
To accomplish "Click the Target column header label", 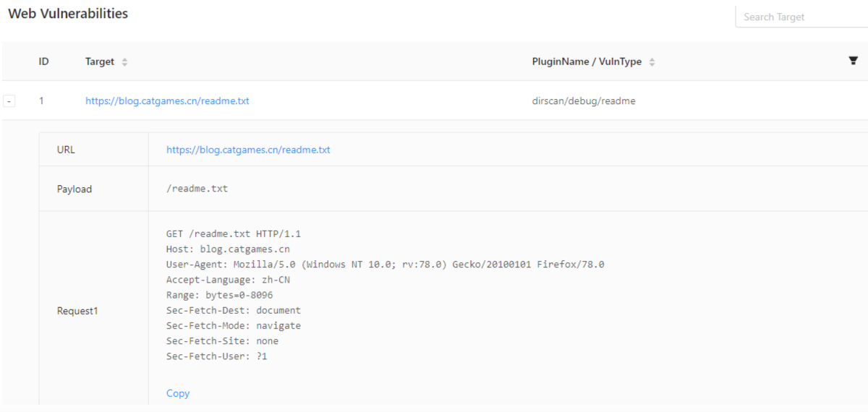I will (100, 62).
